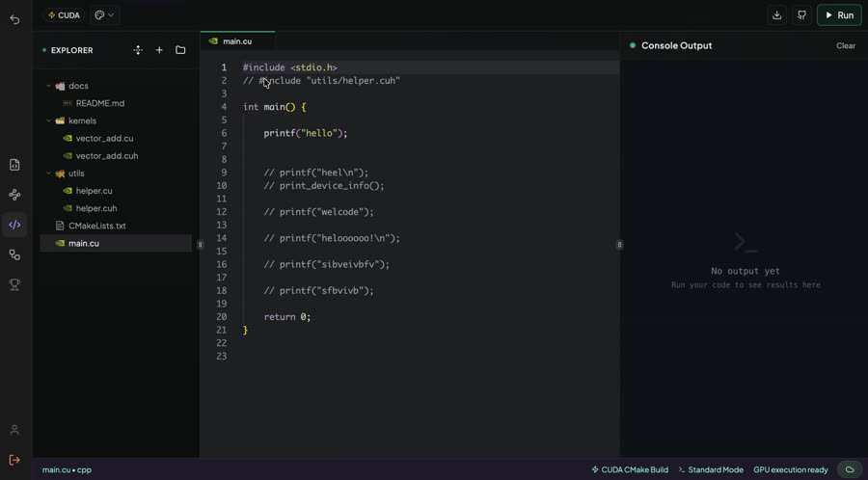Open the GitHub icon button

tap(801, 15)
